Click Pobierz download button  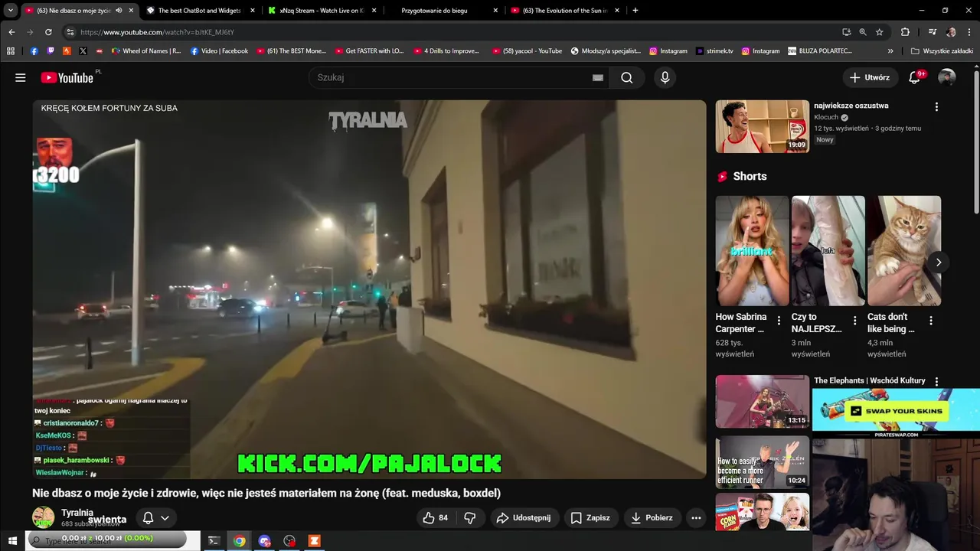click(651, 518)
